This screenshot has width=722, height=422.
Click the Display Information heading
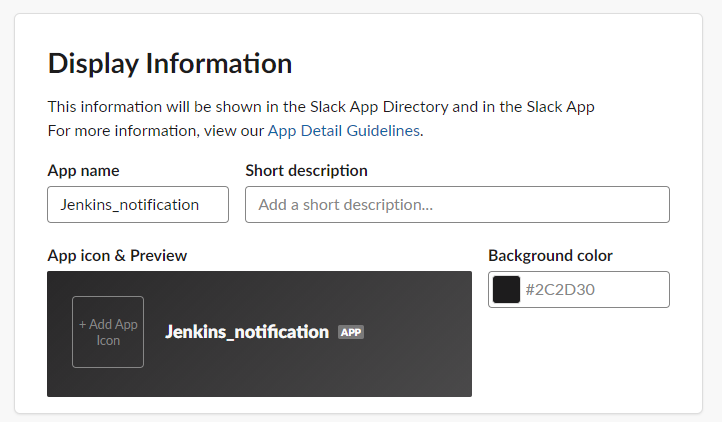pos(170,63)
